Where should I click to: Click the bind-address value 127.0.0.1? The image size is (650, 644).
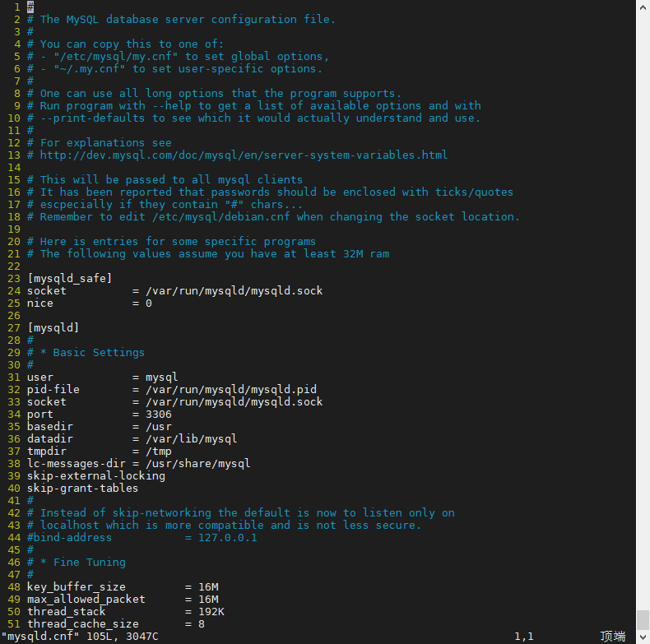pos(228,538)
